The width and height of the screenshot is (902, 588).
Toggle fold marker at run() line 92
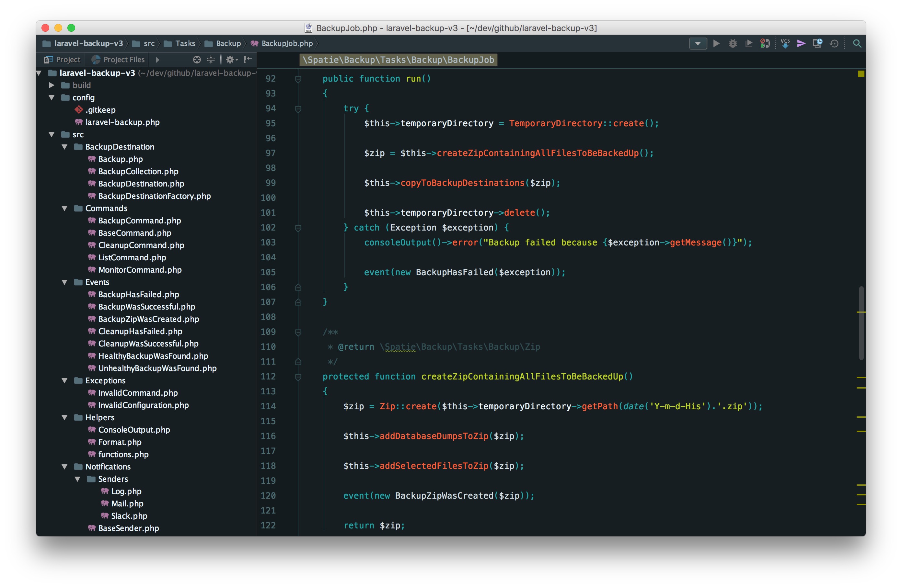click(x=298, y=79)
